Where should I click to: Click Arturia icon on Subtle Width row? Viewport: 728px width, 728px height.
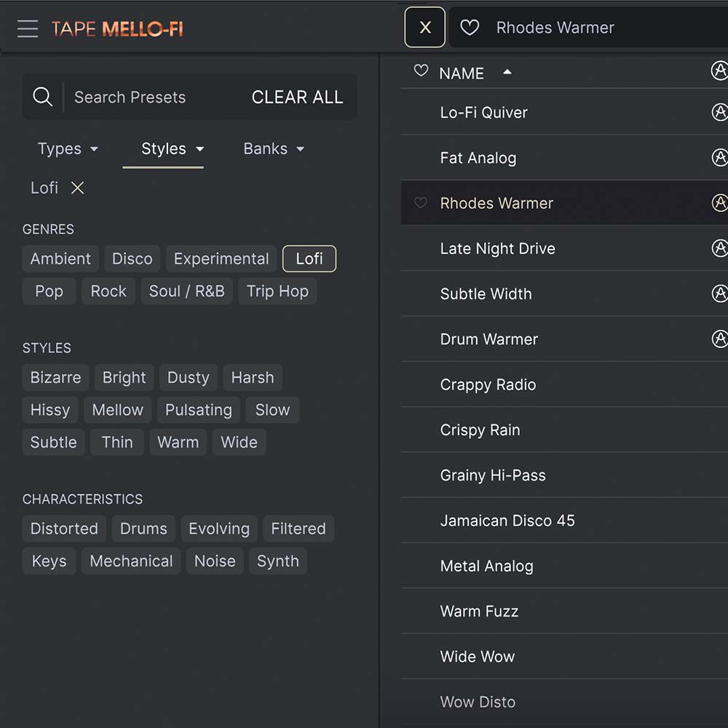pos(720,293)
